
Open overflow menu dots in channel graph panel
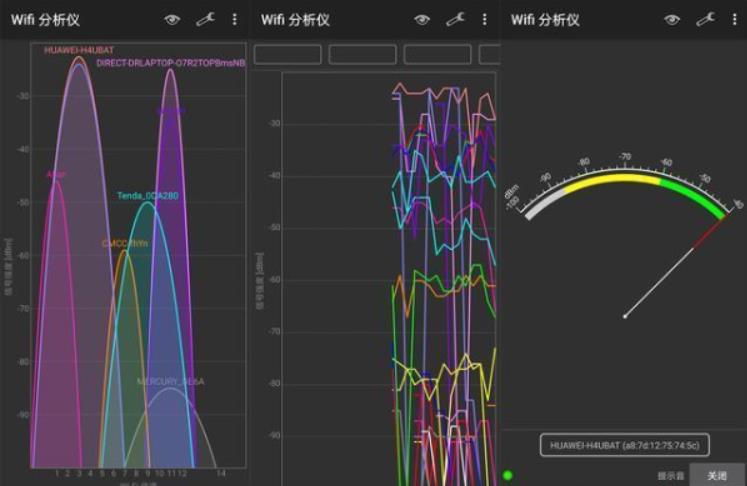point(234,20)
